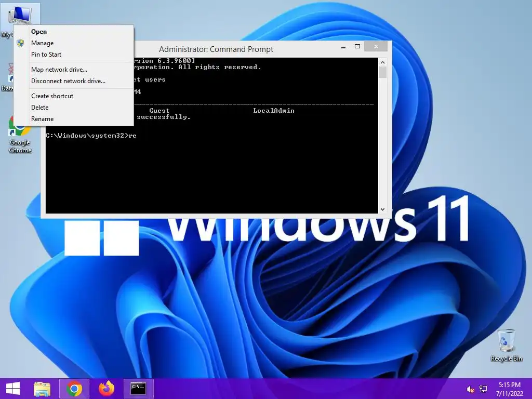The width and height of the screenshot is (532, 399).
Task: Open the taskbar clock showing 5:15 PM
Action: pyautogui.click(x=509, y=389)
